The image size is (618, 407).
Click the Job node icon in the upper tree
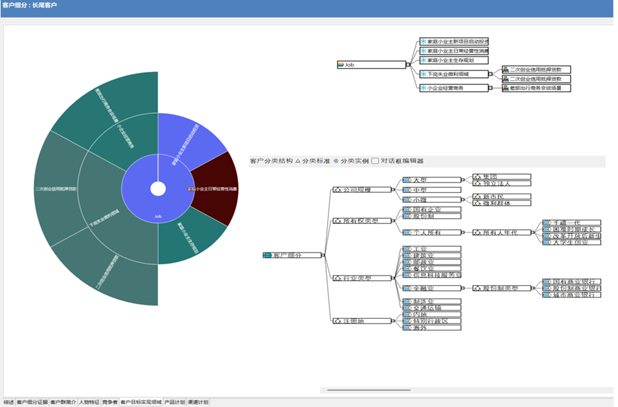tap(341, 65)
